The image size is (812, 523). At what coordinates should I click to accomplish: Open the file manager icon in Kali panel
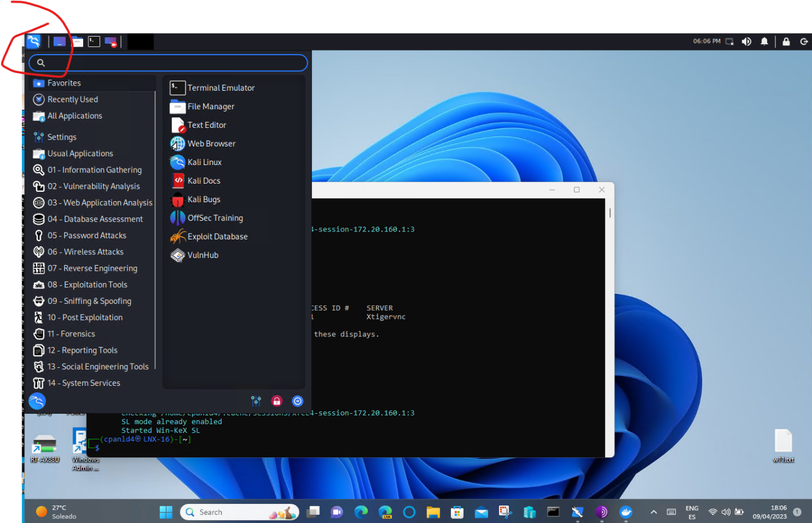coord(77,42)
